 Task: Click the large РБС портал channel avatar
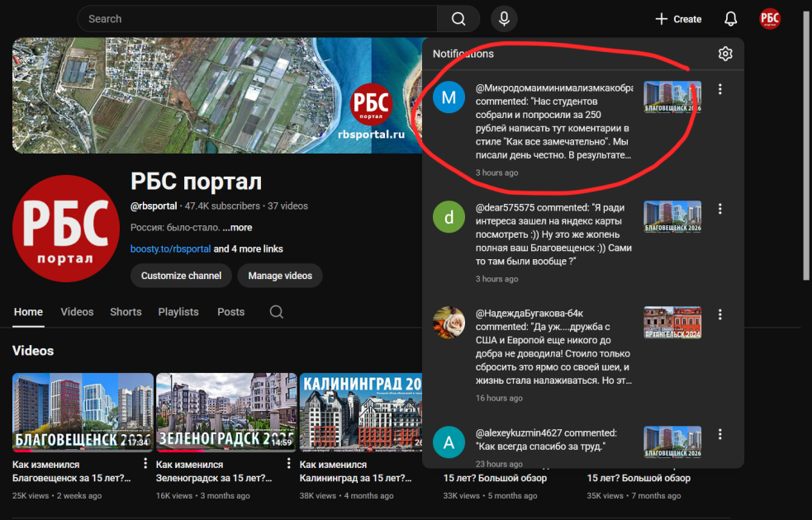[66, 228]
